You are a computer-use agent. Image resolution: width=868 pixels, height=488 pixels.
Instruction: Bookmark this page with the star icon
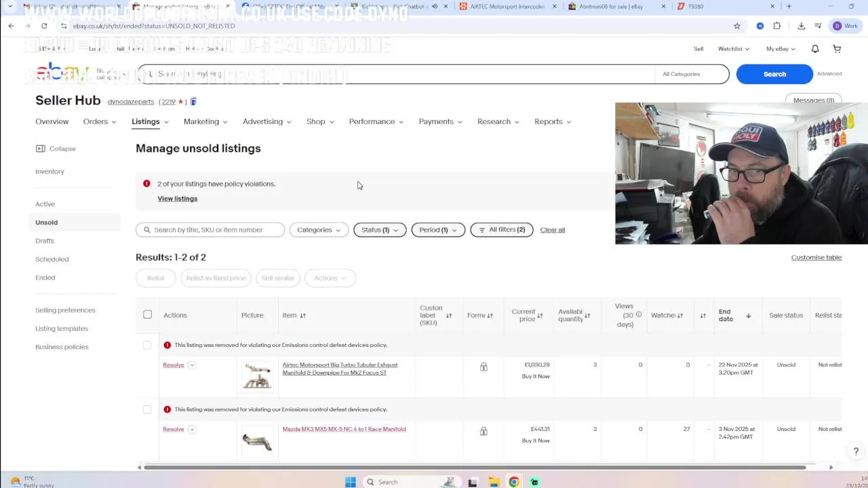click(737, 26)
